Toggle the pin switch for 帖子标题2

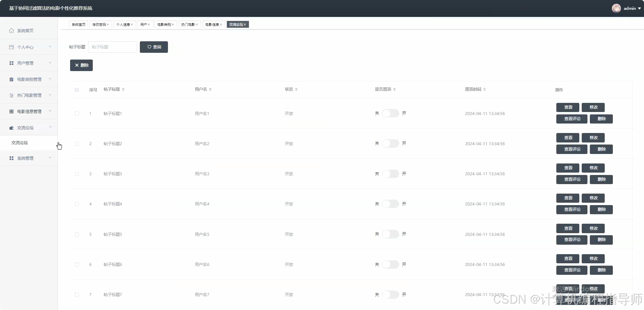coord(390,143)
